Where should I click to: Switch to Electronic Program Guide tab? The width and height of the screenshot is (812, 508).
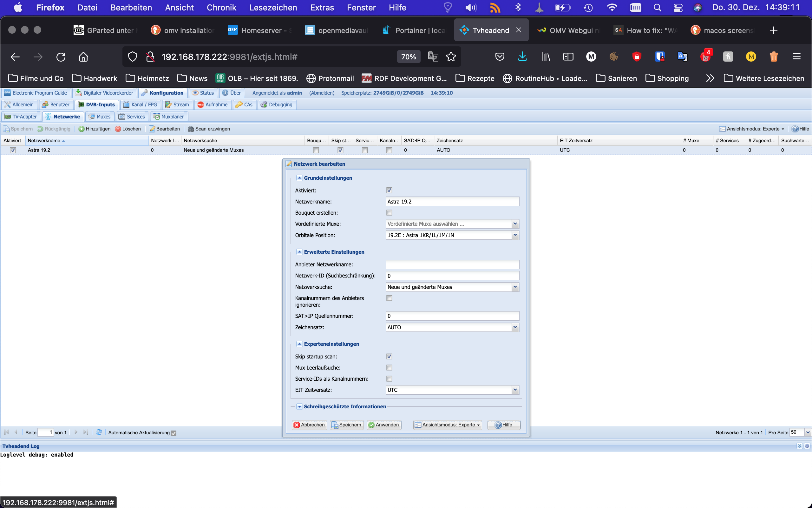coord(36,93)
